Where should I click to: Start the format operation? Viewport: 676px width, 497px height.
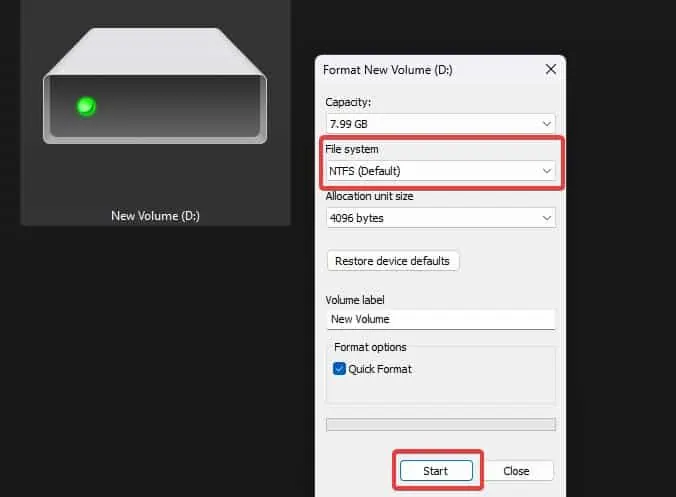point(436,471)
